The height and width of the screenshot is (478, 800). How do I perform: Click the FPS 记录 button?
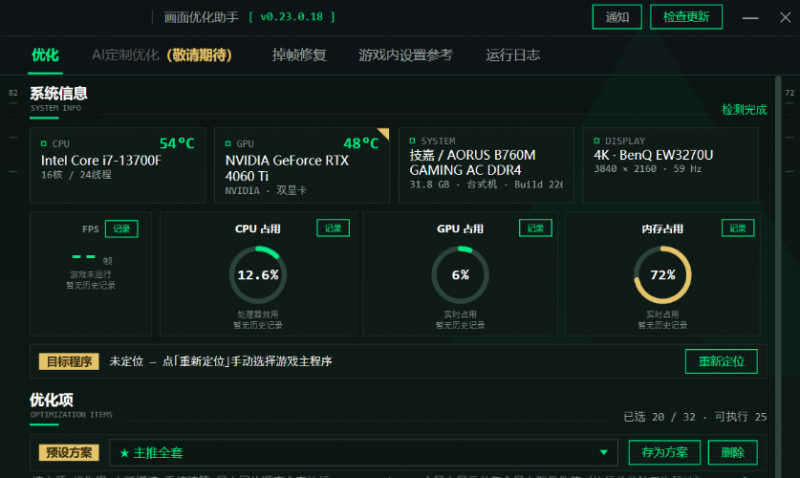[x=121, y=229]
